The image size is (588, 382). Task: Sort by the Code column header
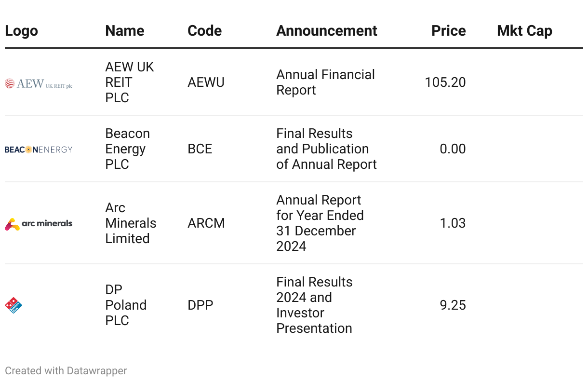coord(204,31)
